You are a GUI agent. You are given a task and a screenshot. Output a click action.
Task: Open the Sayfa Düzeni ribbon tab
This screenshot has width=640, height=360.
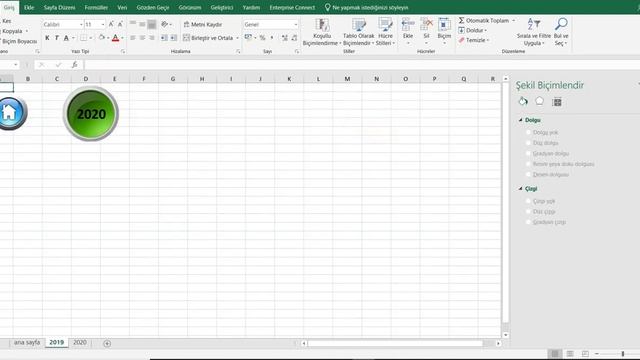pyautogui.click(x=59, y=7)
